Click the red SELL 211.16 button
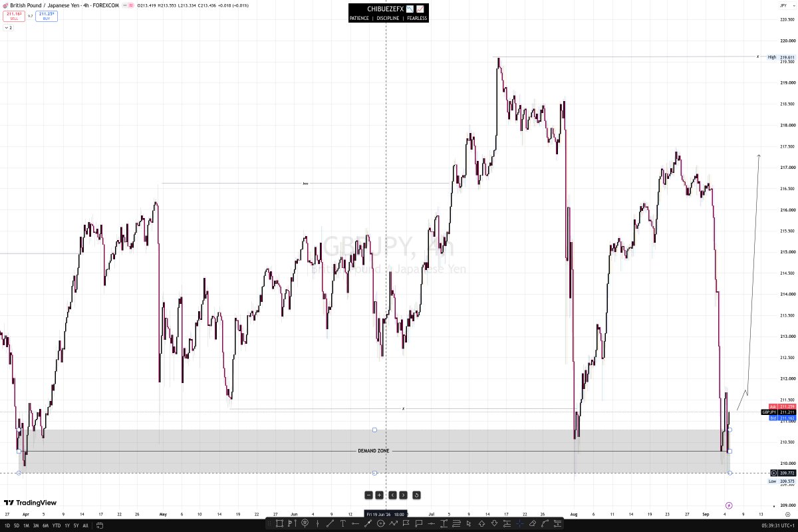The width and height of the screenshot is (798, 532). [14, 16]
